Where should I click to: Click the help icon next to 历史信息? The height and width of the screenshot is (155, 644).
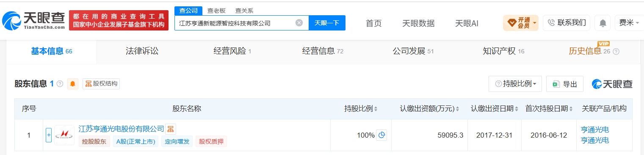616,52
